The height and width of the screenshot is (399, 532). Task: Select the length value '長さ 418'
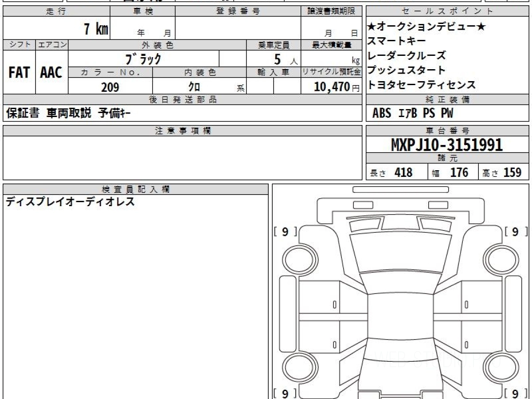391,172
